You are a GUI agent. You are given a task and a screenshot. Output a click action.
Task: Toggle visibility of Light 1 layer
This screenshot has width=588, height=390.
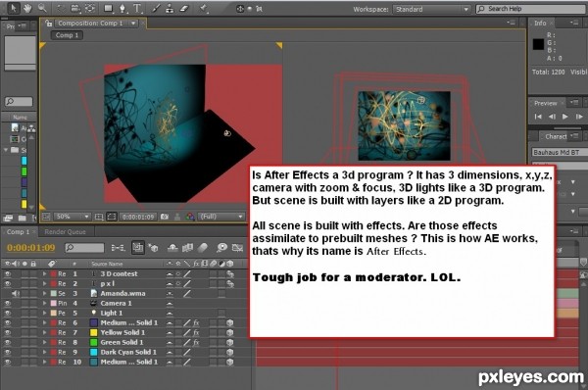[8, 314]
